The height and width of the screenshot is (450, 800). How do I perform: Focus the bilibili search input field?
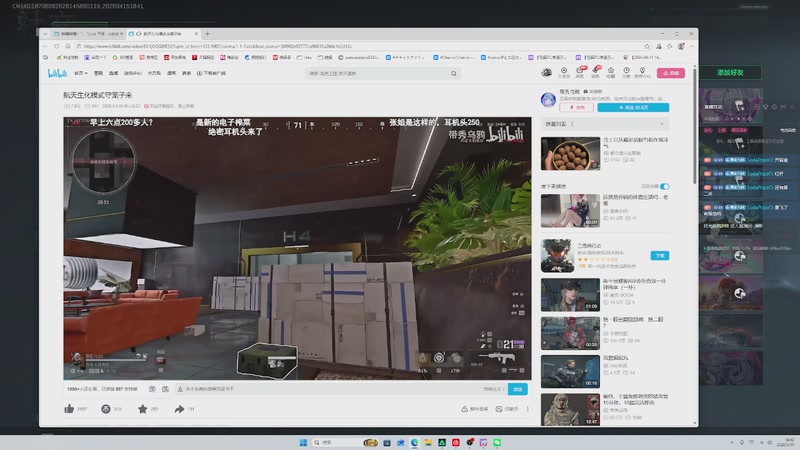point(378,73)
